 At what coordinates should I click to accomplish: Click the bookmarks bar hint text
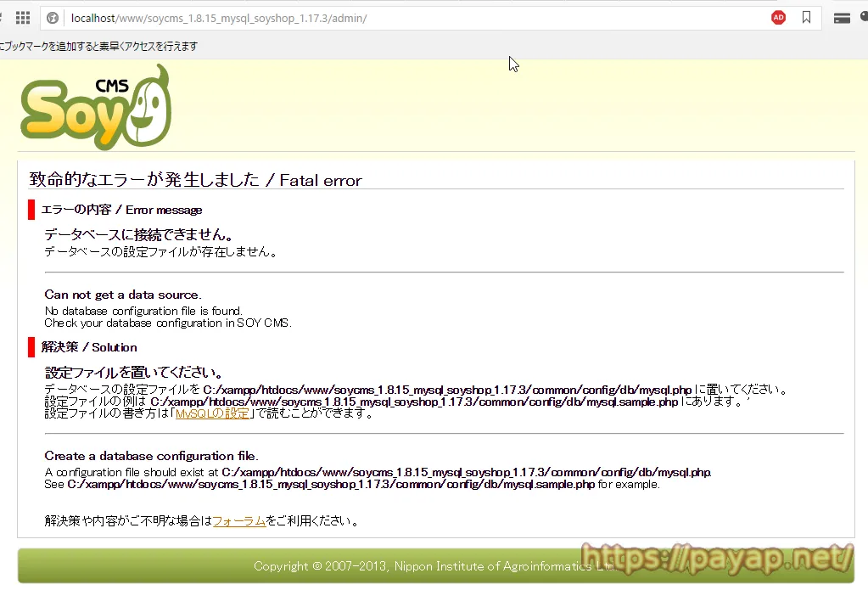98,46
